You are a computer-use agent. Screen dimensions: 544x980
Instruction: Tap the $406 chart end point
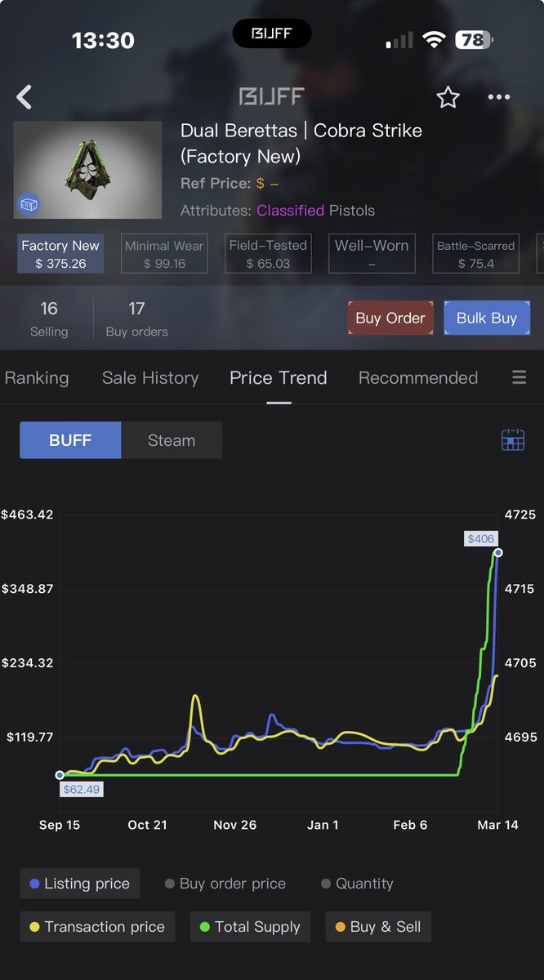(x=498, y=553)
